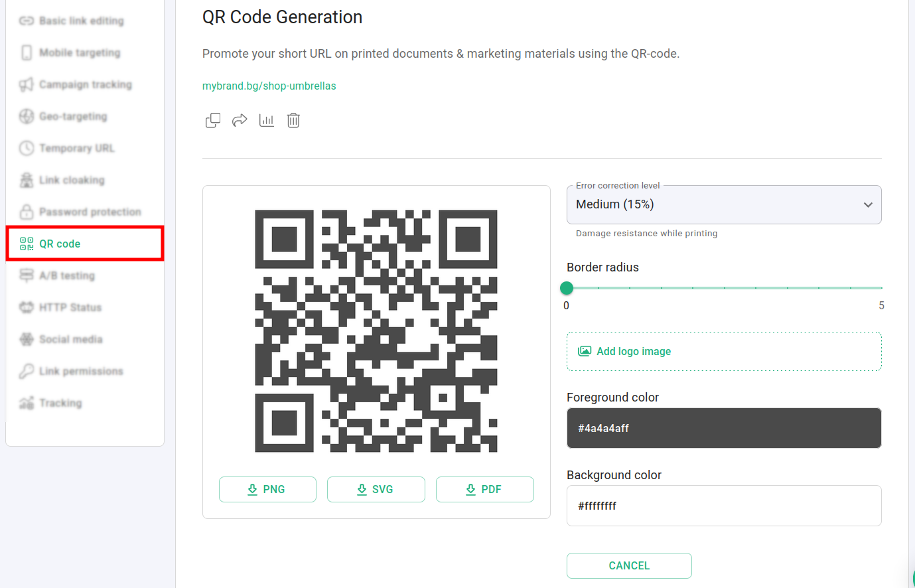Viewport: 915px width, 588px height.
Task: Download the QR code as PDF
Action: click(x=484, y=489)
